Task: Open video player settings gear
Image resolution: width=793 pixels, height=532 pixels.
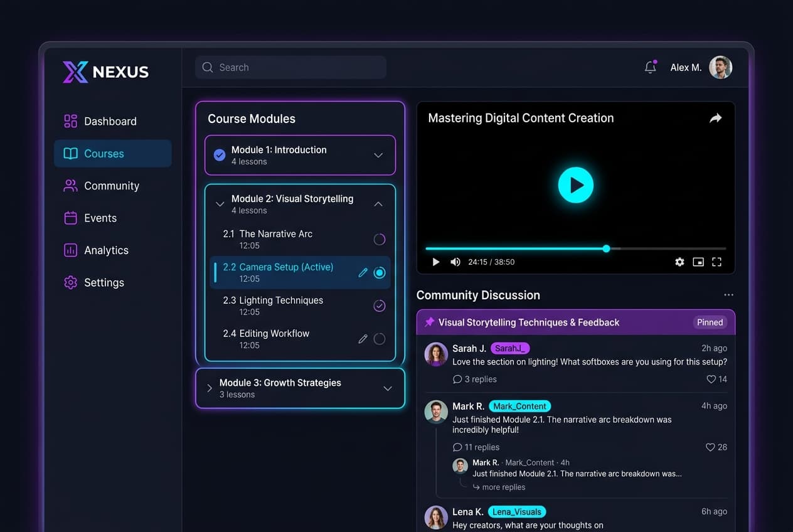Action: (x=679, y=262)
